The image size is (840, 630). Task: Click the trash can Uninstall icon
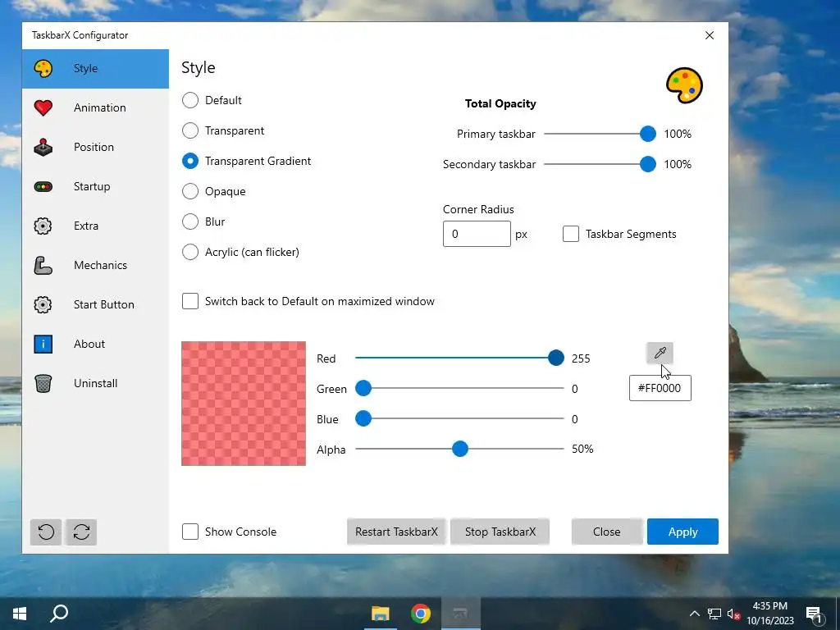(43, 384)
